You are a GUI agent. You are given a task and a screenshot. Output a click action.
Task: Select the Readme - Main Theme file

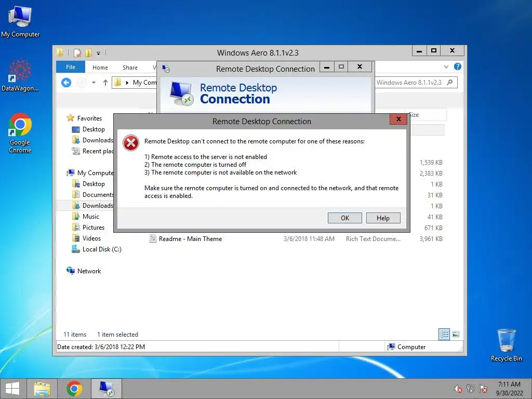[185, 239]
